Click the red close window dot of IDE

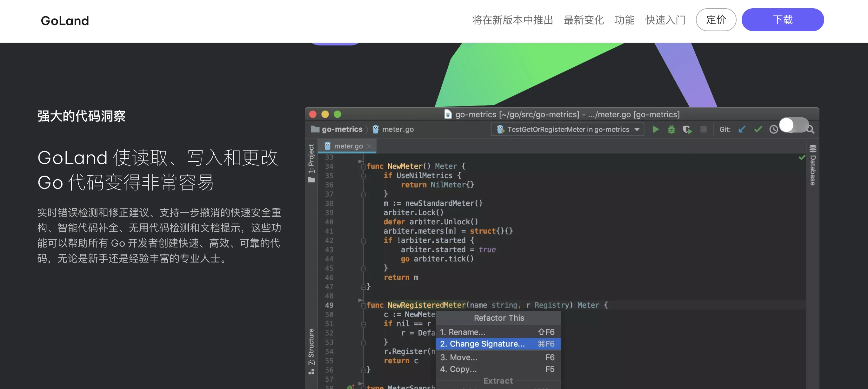click(312, 114)
